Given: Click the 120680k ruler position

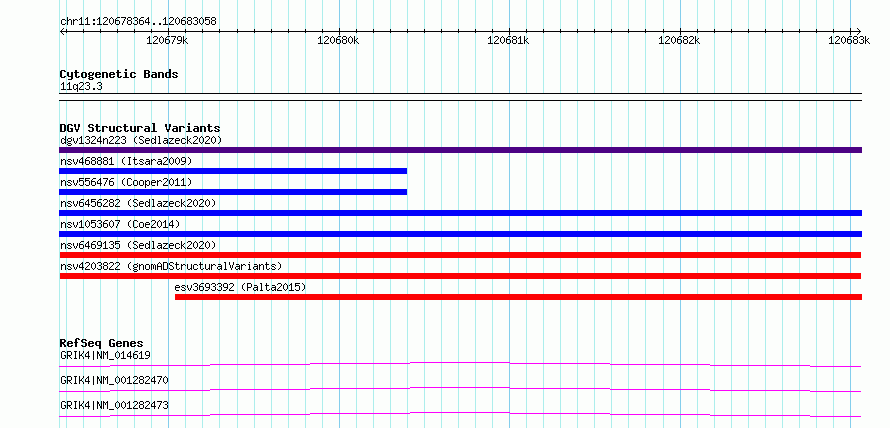Looking at the screenshot, I should pyautogui.click(x=338, y=41).
